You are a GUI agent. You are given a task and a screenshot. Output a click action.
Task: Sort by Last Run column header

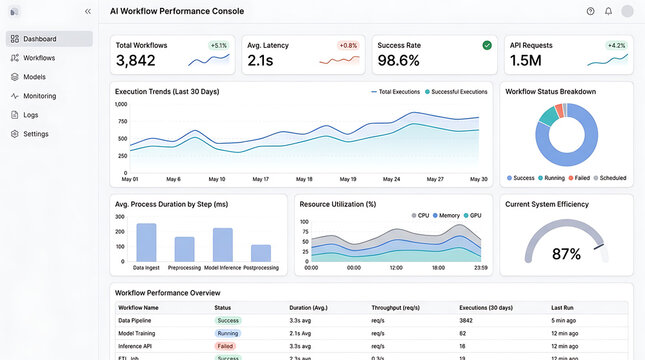click(562, 307)
